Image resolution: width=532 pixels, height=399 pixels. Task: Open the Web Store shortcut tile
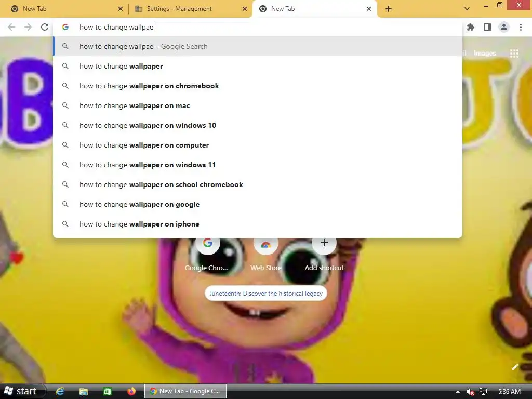click(266, 254)
